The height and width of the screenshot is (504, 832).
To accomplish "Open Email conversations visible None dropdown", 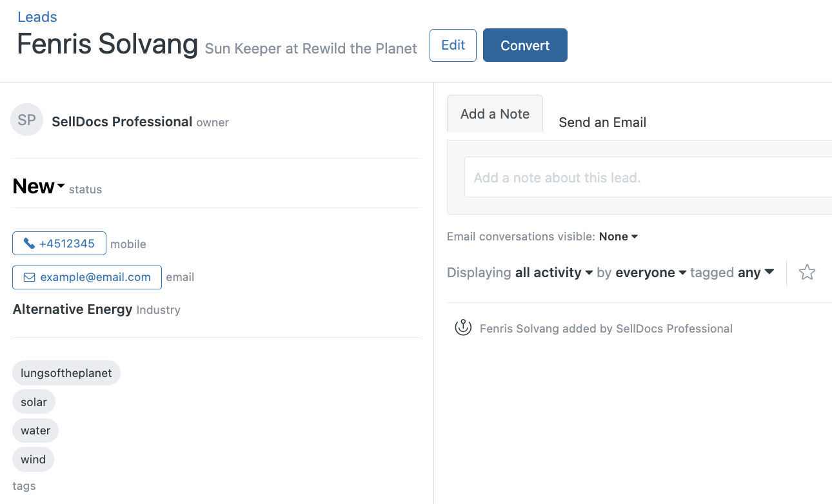I will tap(619, 237).
